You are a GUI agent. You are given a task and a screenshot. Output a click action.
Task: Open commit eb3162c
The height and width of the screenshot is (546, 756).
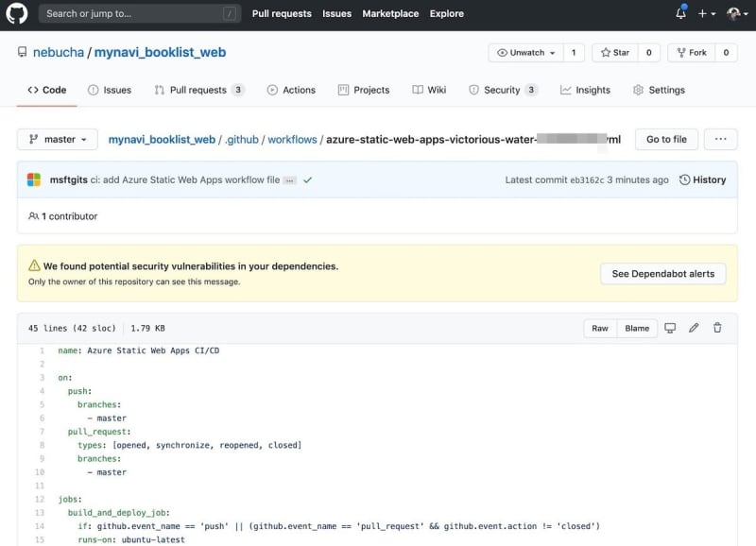coord(587,180)
